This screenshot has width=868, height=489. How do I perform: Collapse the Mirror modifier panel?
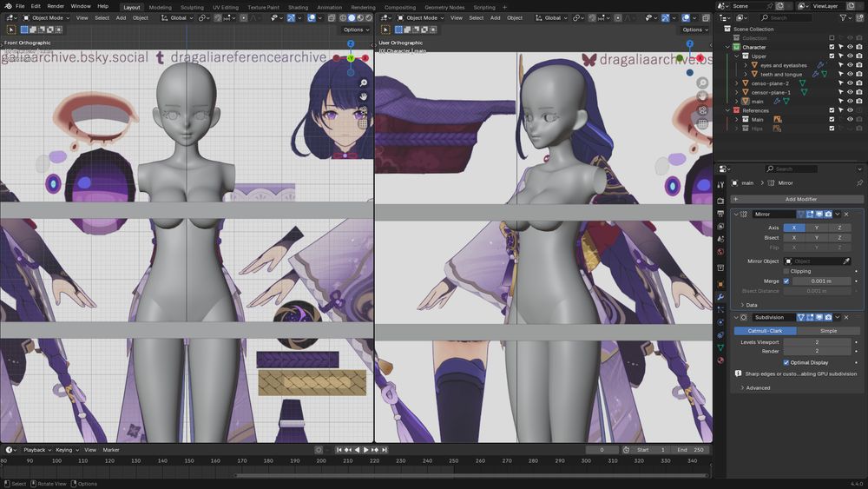point(736,215)
